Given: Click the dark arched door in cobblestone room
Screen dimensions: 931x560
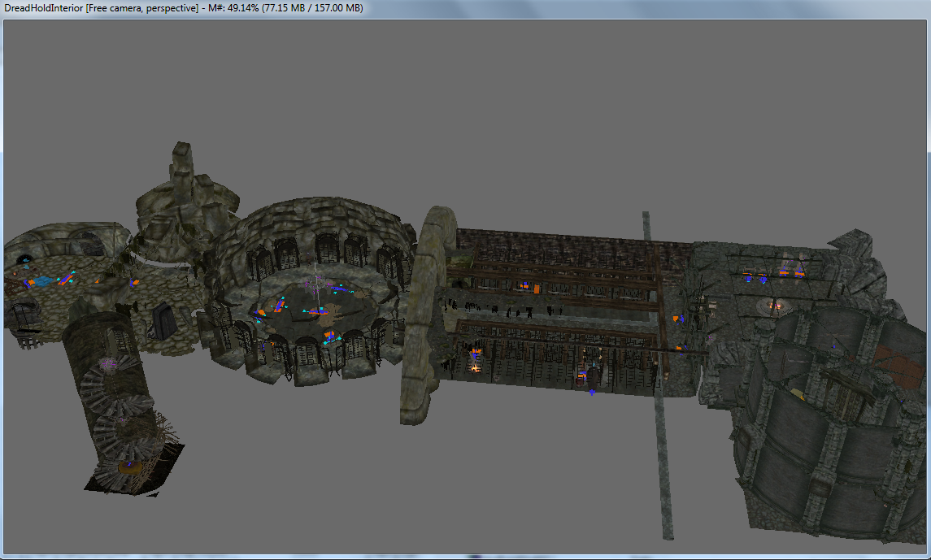Looking at the screenshot, I should (x=163, y=320).
